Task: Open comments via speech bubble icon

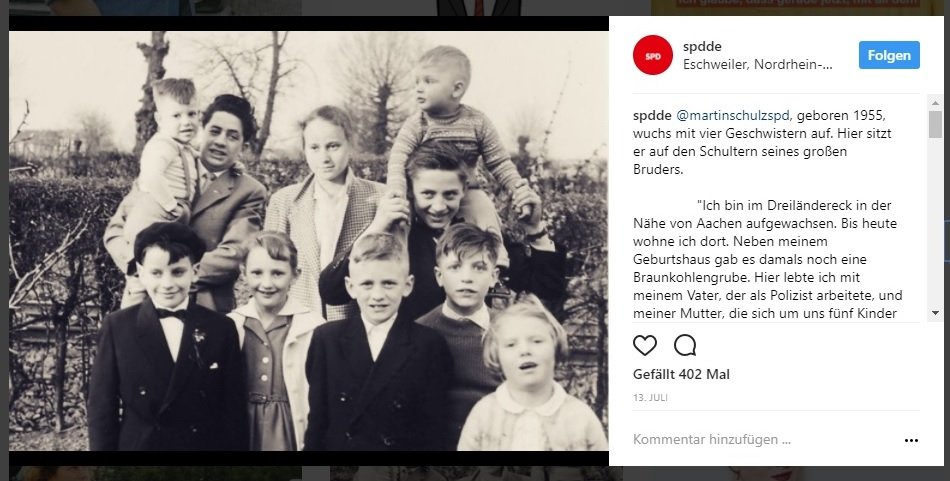Action: [x=685, y=345]
